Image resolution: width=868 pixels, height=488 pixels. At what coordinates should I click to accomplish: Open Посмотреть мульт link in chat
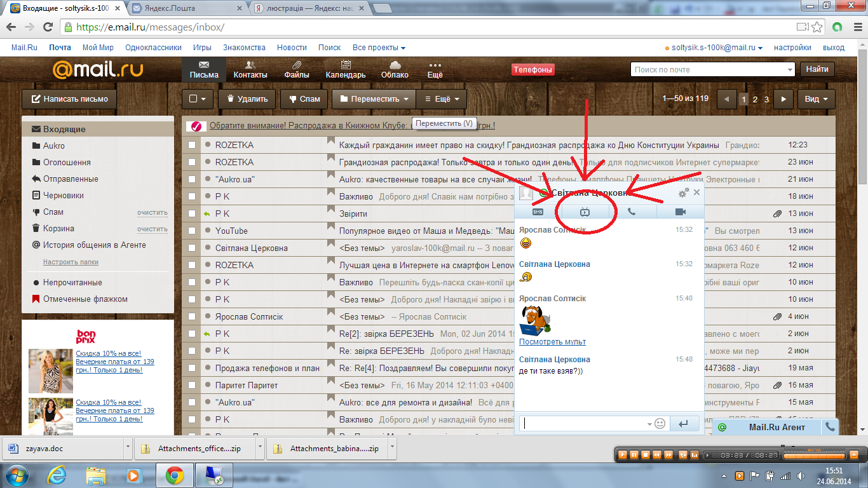coord(552,342)
